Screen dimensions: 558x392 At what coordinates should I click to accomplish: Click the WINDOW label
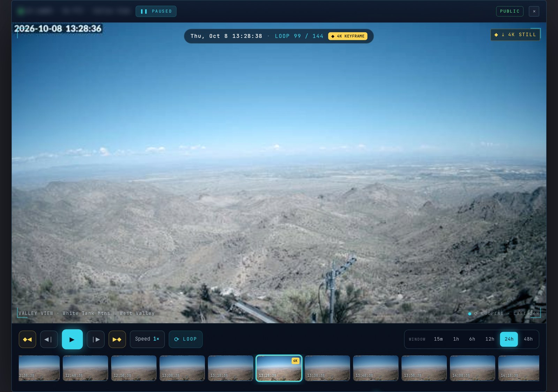pos(417,339)
